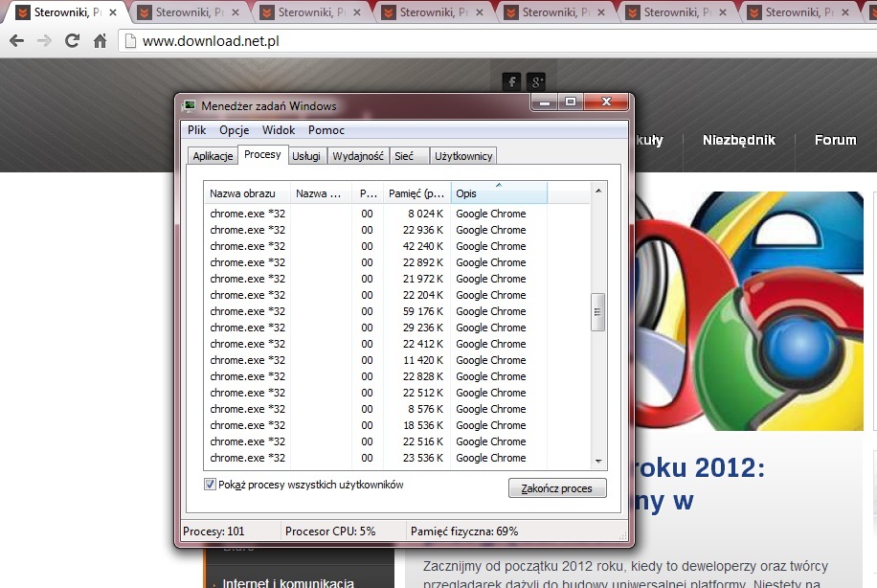Close the second Sterowniki browser tab
This screenshot has width=877, height=588.
235,12
